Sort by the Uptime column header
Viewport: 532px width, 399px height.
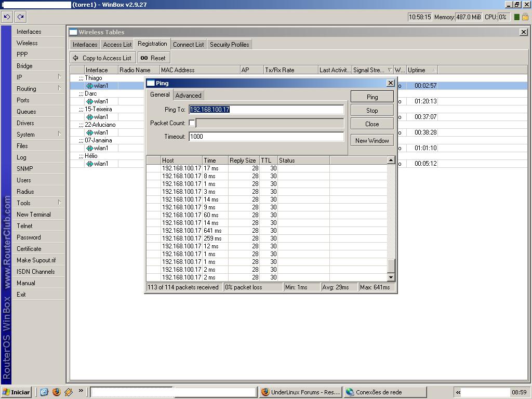click(x=422, y=70)
